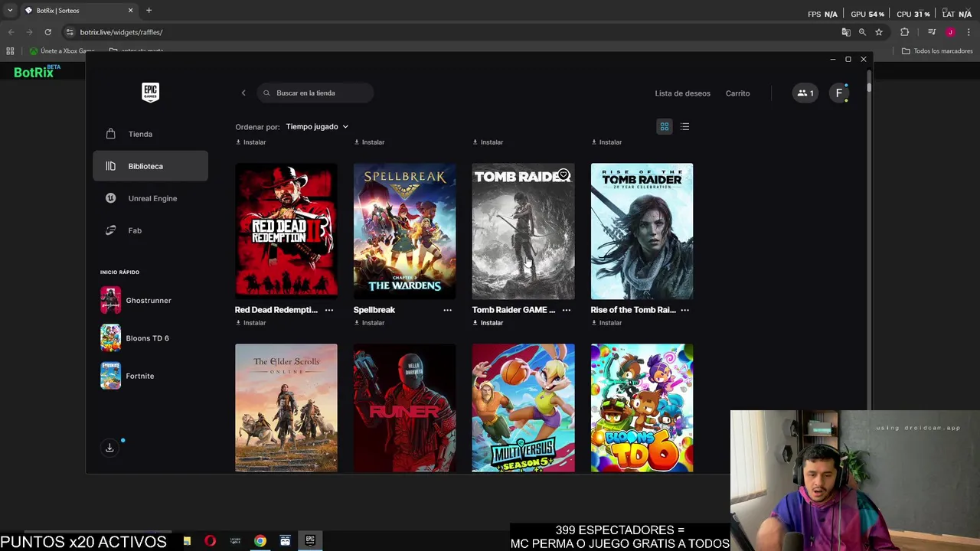Open Red Dead Redemption II cover
This screenshot has width=980, height=551.
[x=286, y=231]
